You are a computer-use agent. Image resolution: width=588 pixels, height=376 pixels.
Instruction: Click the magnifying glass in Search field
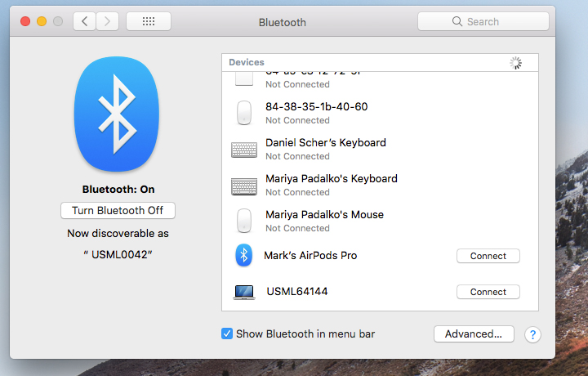coord(457,21)
